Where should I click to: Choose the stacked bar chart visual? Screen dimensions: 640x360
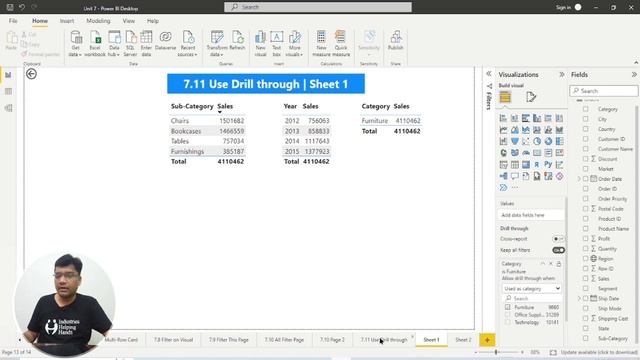[x=503, y=118]
